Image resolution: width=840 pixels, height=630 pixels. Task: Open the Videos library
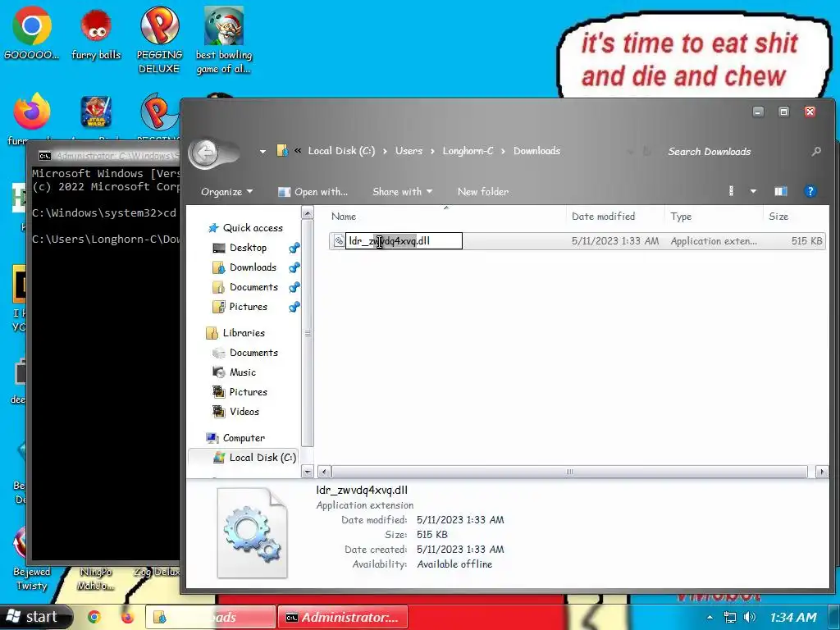(235, 412)
